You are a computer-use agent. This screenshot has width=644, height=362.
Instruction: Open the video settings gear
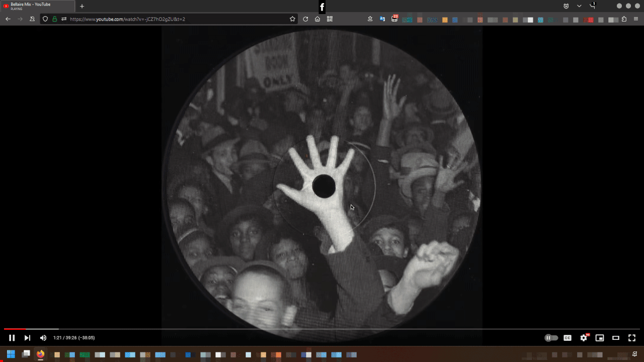[x=584, y=338]
